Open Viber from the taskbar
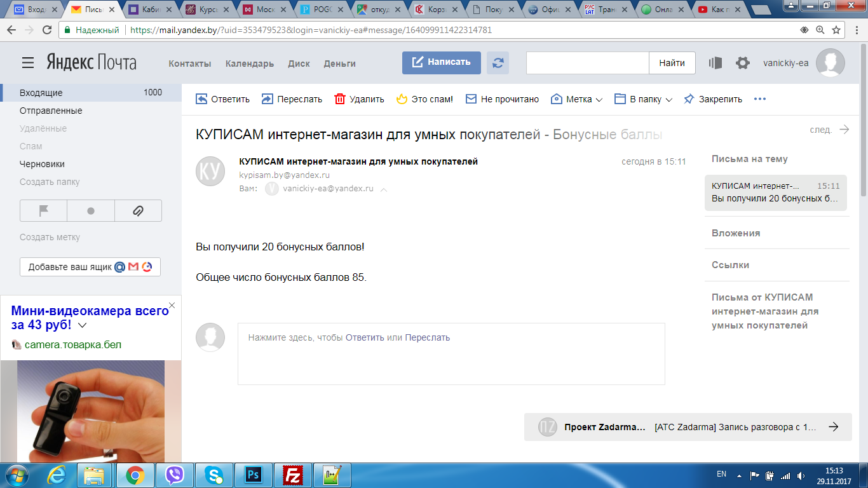 [x=175, y=475]
